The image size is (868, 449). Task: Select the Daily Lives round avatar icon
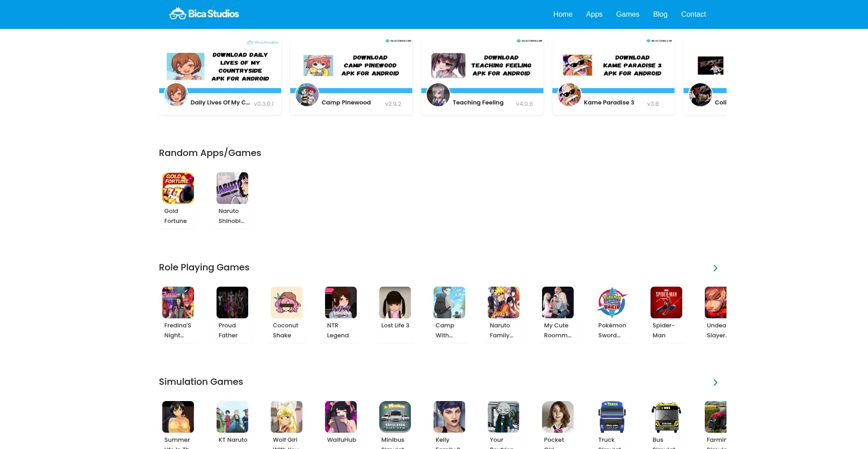176,95
